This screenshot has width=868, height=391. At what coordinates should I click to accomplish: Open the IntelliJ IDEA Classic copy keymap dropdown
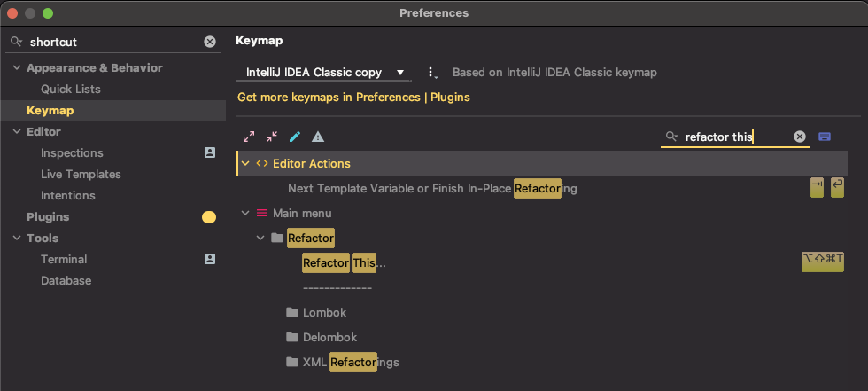coord(324,73)
